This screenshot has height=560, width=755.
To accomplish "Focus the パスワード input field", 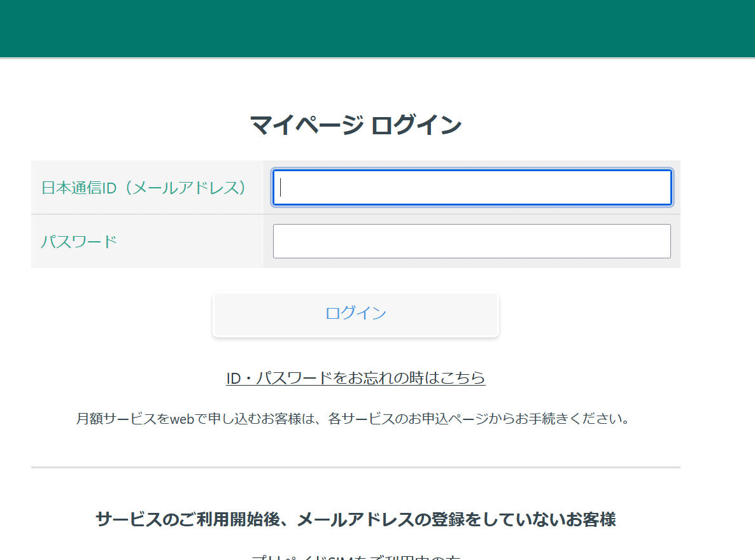I will click(471, 241).
